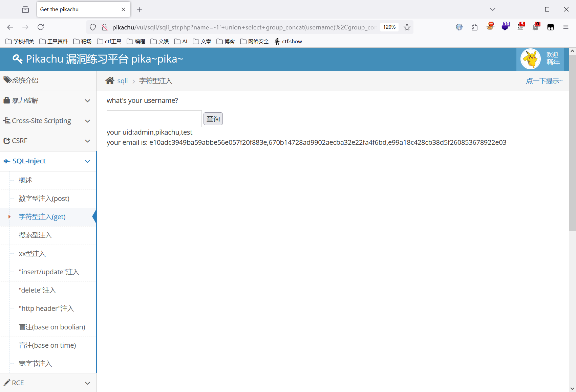Click the vertical page scrollbar thumb

(572, 142)
